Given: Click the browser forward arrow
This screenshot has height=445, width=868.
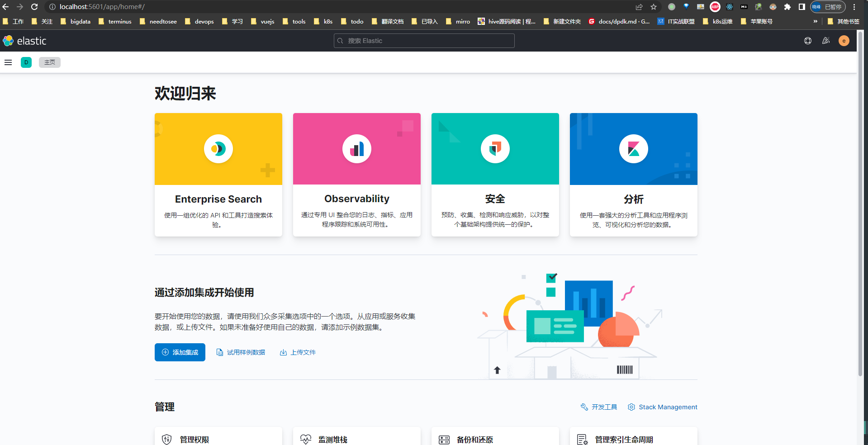Looking at the screenshot, I should [20, 7].
